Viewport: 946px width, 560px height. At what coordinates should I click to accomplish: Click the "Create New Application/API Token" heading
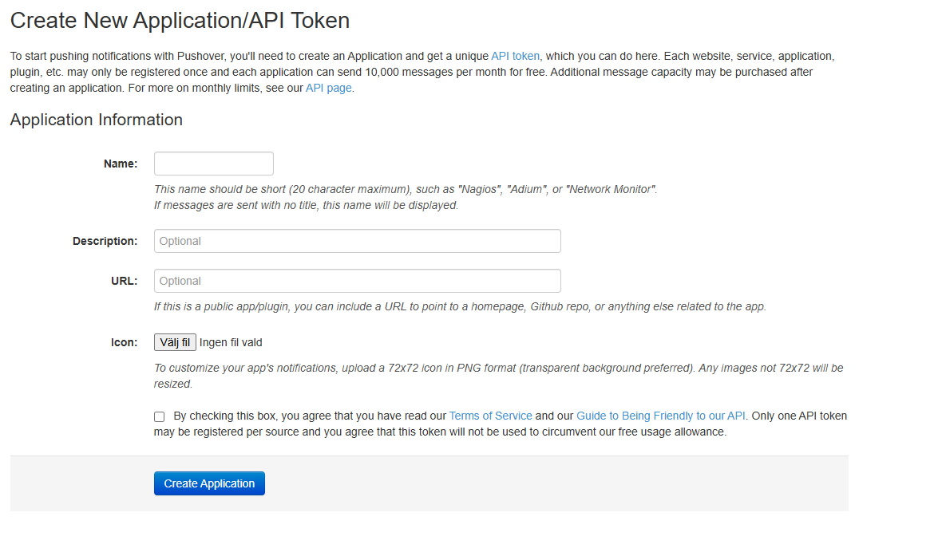coord(180,21)
